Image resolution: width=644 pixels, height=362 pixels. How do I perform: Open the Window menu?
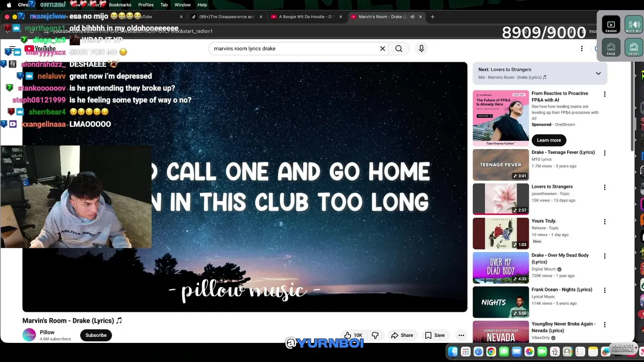click(183, 5)
